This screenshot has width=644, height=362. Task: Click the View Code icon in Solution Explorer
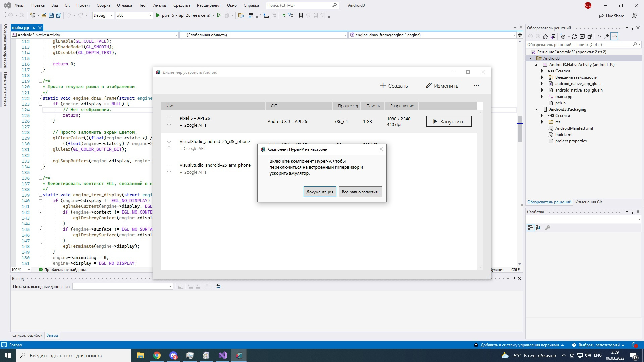pos(599,36)
